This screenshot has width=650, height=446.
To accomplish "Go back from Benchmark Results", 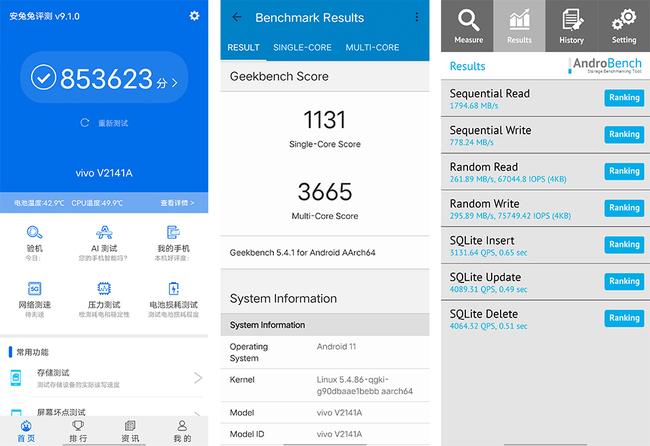I will [237, 17].
